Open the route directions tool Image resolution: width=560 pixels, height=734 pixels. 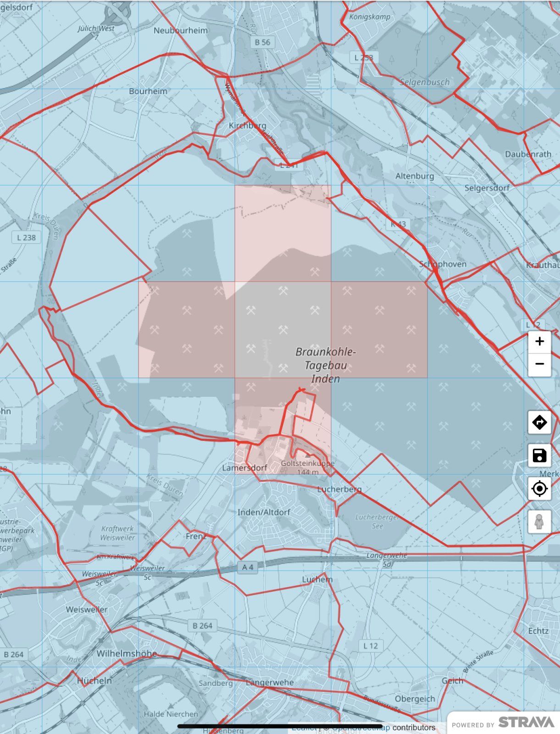coord(539,422)
